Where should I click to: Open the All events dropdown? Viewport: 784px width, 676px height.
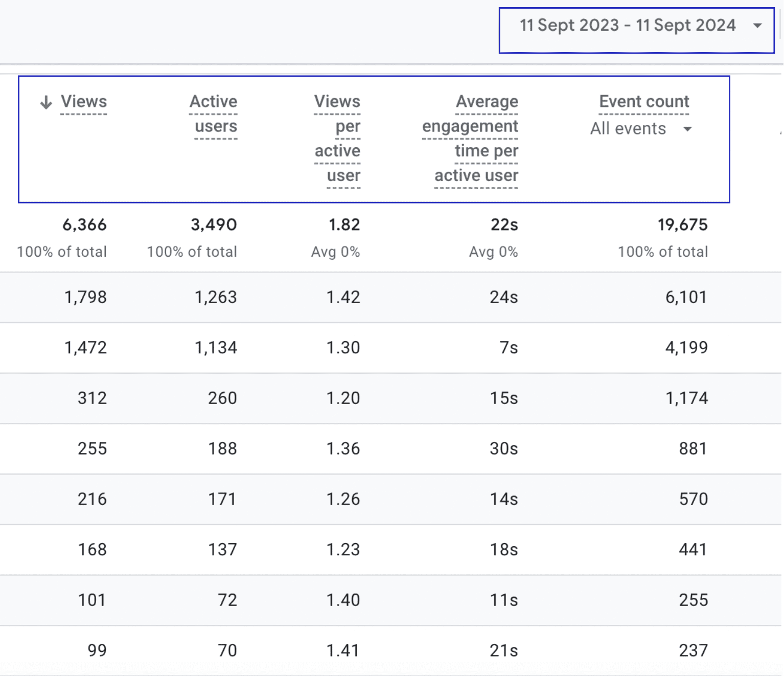tap(641, 128)
